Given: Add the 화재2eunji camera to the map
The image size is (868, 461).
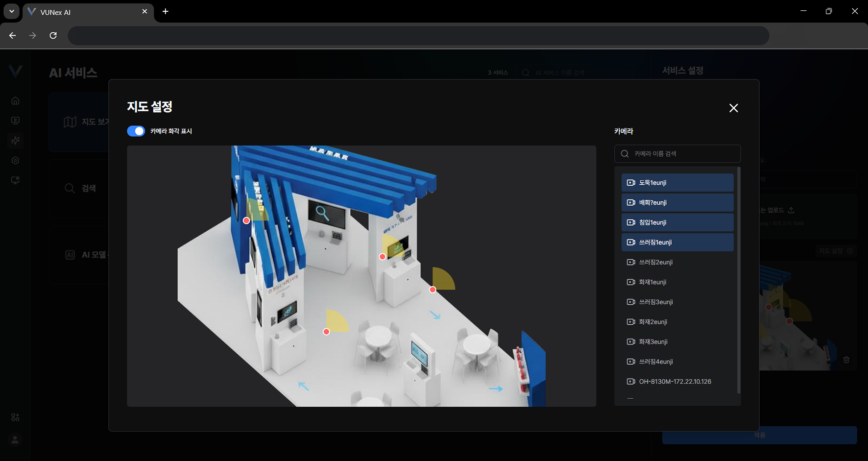Looking at the screenshot, I should [653, 322].
